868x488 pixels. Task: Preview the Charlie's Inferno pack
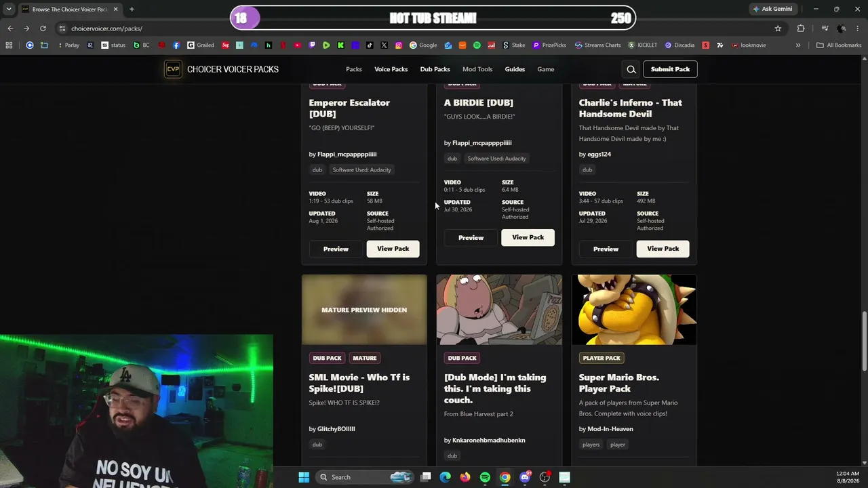pos(606,249)
